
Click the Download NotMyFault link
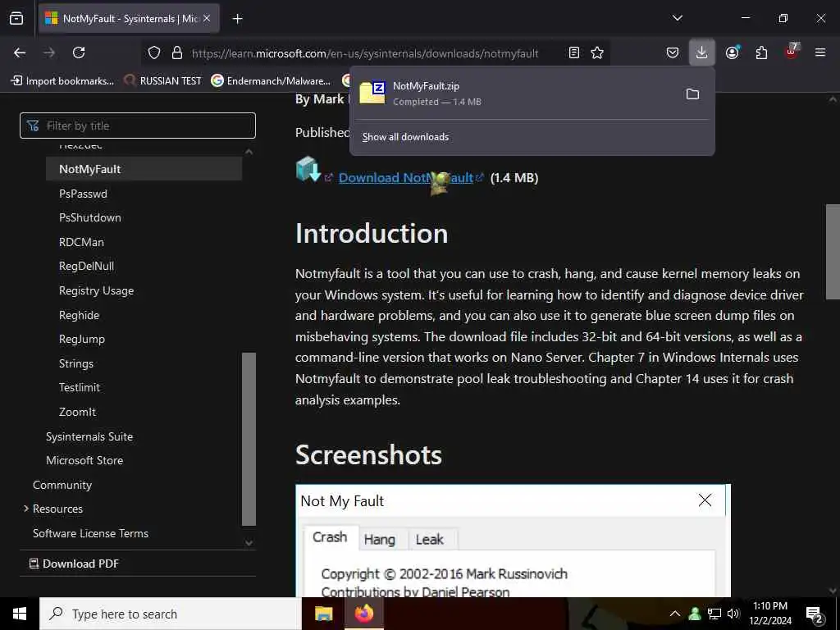pyautogui.click(x=405, y=178)
